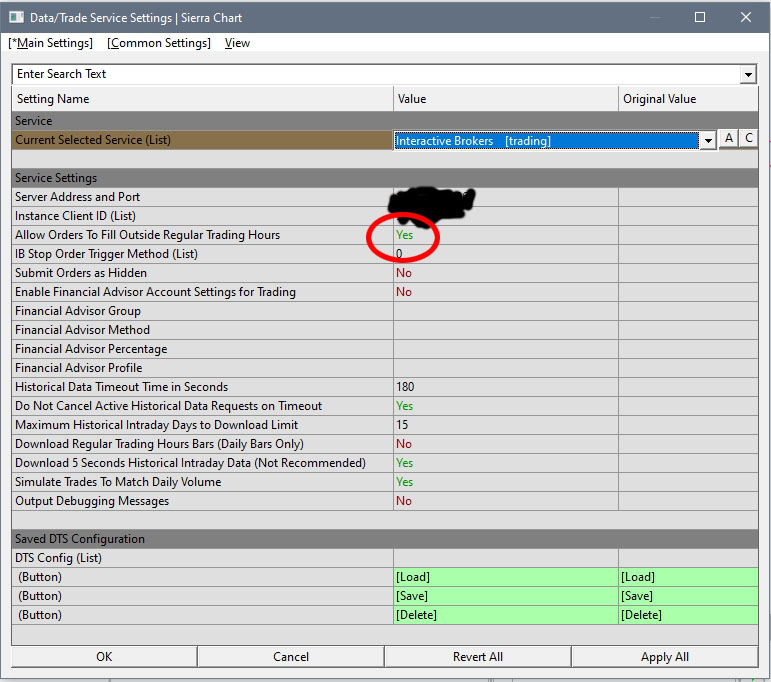Click [Save] in the Original Value column

tap(688, 596)
